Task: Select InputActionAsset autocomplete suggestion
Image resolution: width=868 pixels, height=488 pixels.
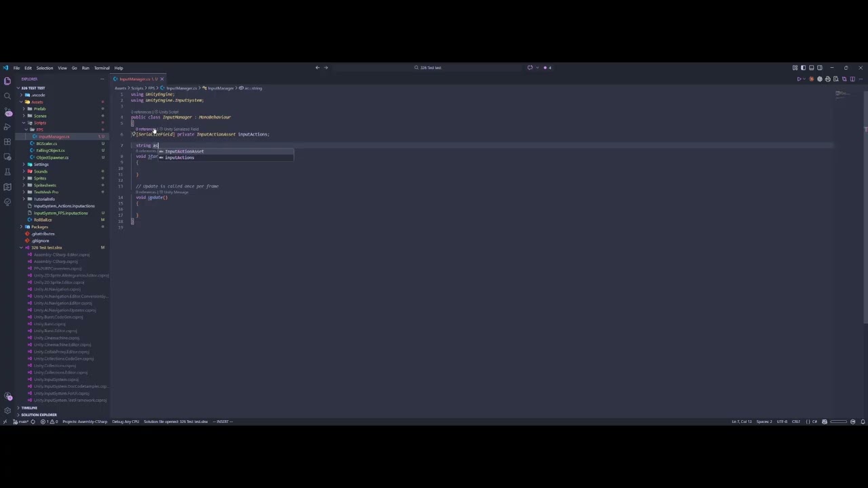Action: click(x=226, y=151)
